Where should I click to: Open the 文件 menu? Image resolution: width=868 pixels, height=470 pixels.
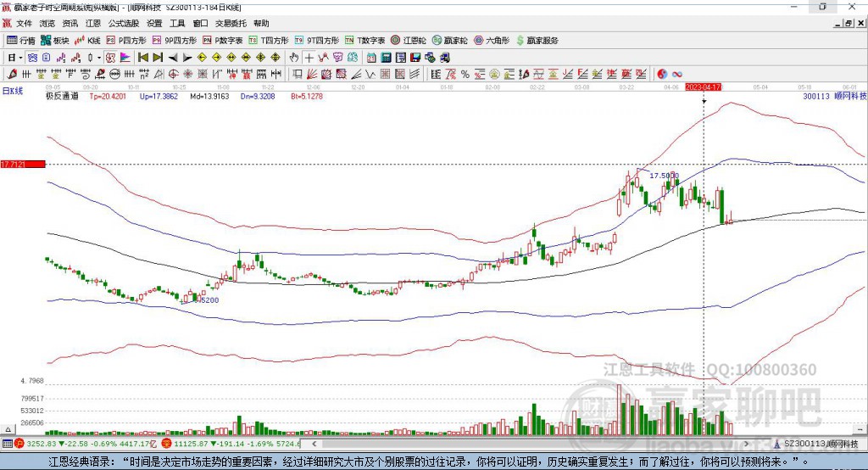24,23
